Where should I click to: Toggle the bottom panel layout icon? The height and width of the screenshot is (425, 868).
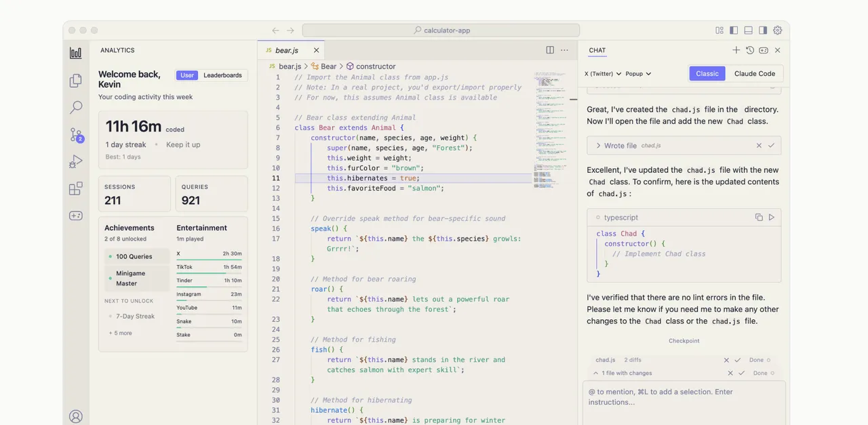coord(749,31)
